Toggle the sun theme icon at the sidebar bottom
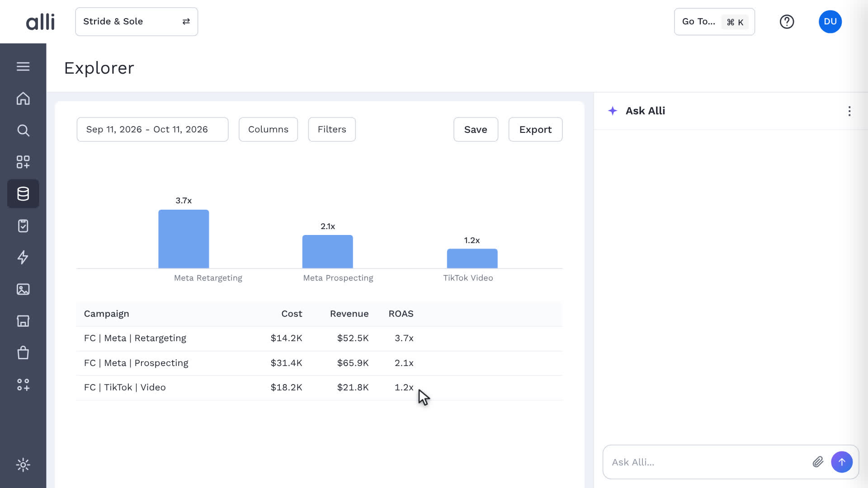Viewport: 868px width, 488px height. click(23, 465)
